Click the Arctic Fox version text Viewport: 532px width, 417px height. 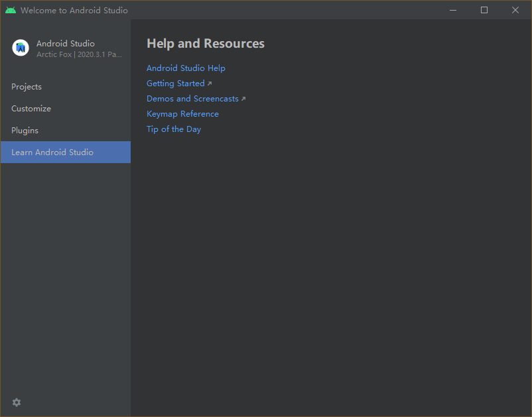79,54
